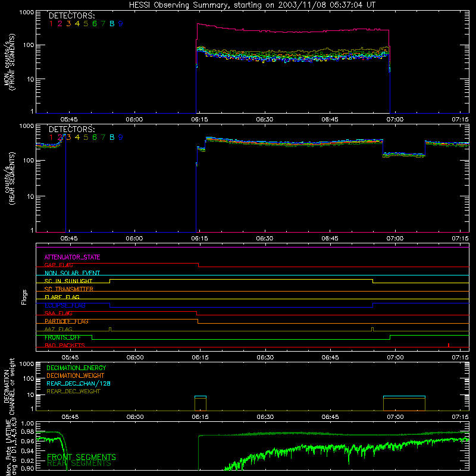Click the red BAD_PACKETS spike near 07:12
This screenshot has height=476, width=476.
(449, 345)
